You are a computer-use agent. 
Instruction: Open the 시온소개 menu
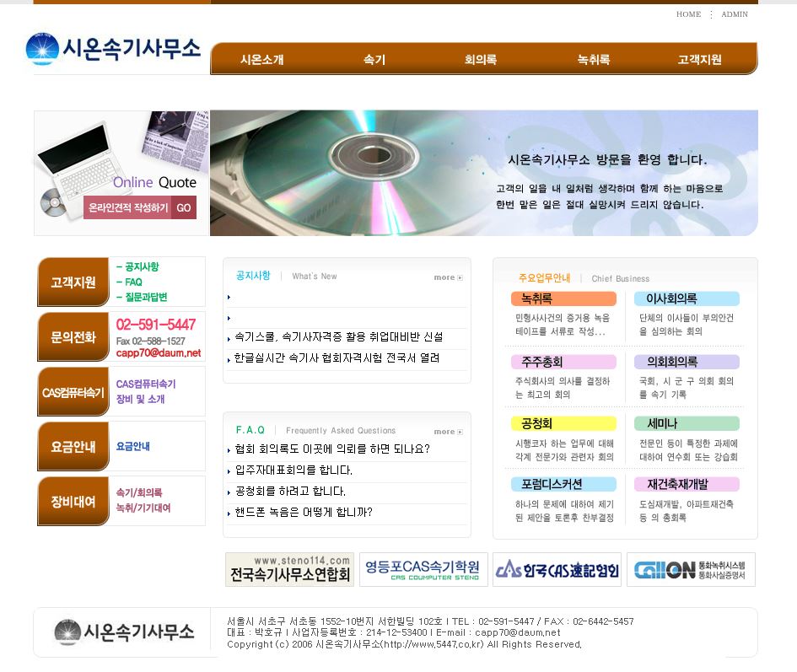pyautogui.click(x=261, y=60)
